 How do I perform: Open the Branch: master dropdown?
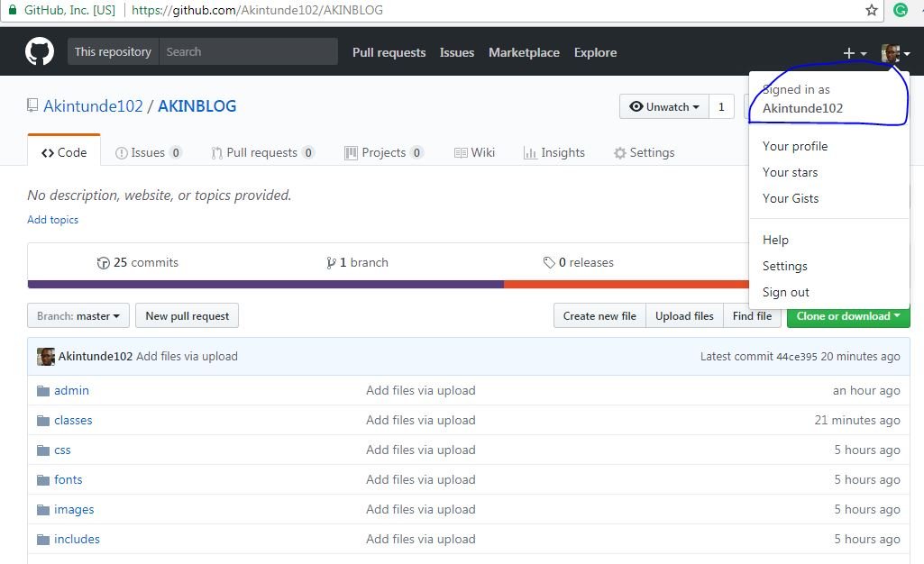point(78,315)
